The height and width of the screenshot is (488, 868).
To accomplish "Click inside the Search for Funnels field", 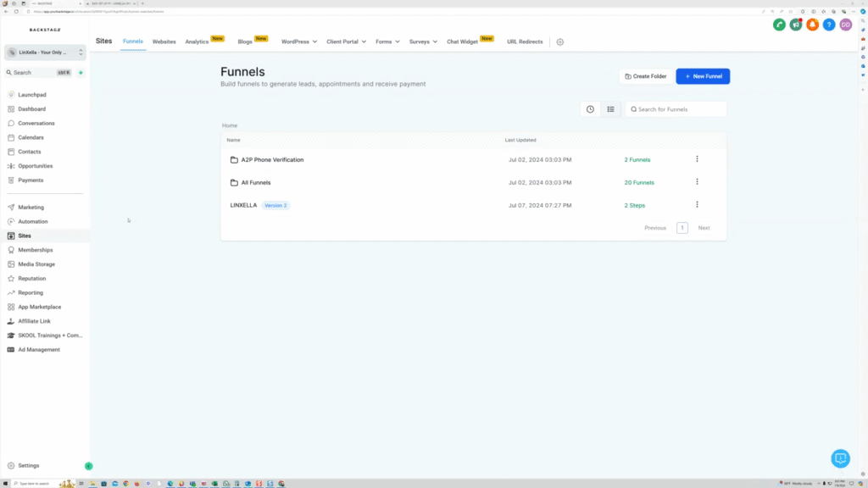I will pyautogui.click(x=676, y=108).
